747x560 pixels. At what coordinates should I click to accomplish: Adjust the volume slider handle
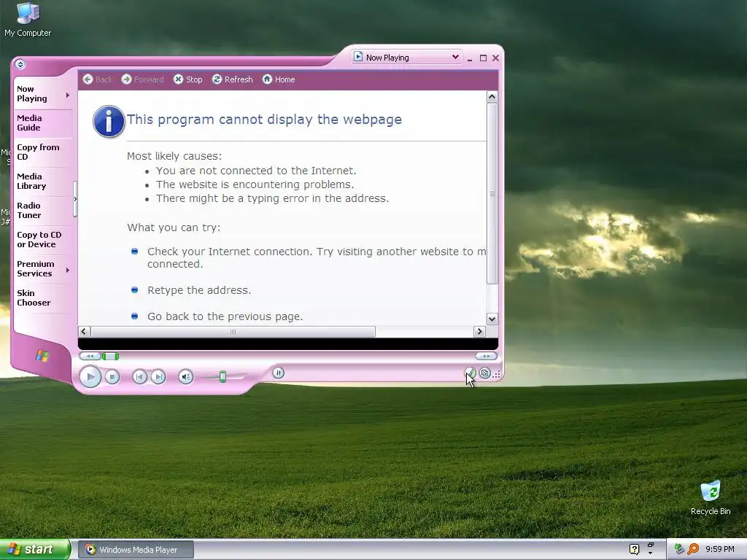(x=222, y=377)
